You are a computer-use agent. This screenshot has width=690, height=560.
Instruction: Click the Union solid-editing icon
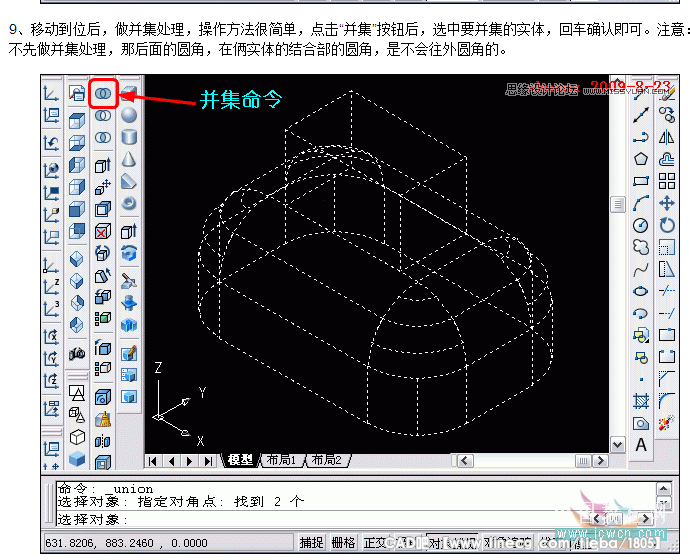[103, 93]
